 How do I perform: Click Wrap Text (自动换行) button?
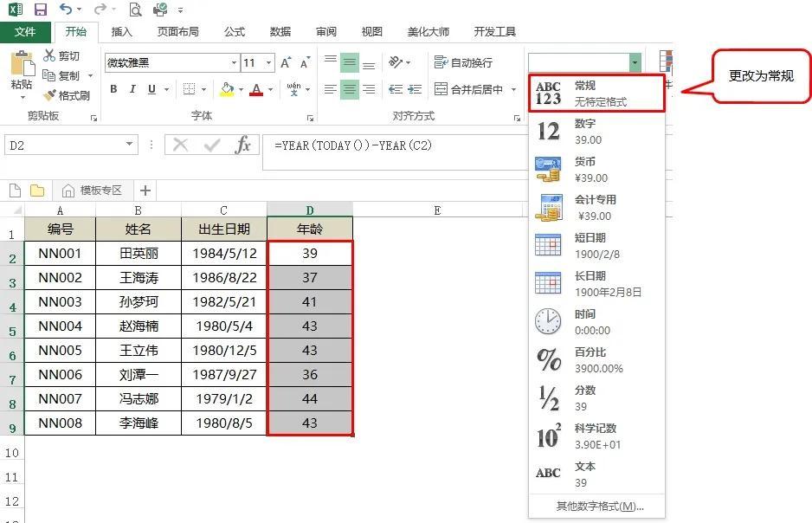[x=463, y=62]
